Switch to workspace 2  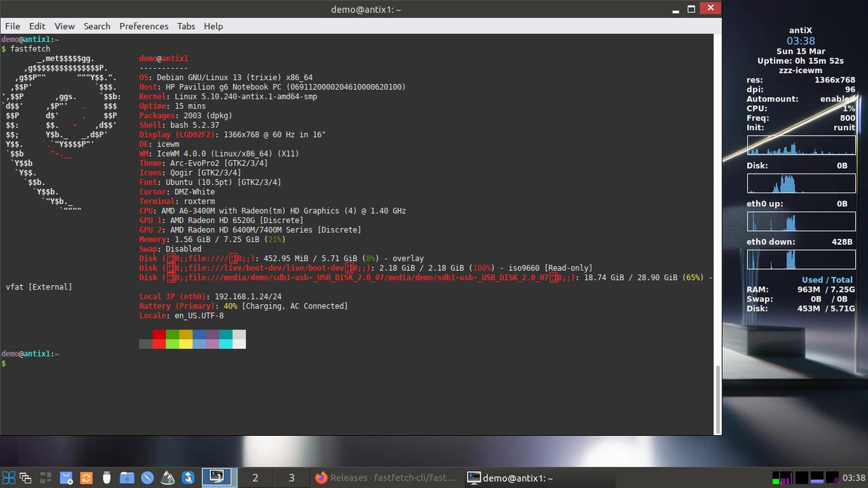click(255, 478)
